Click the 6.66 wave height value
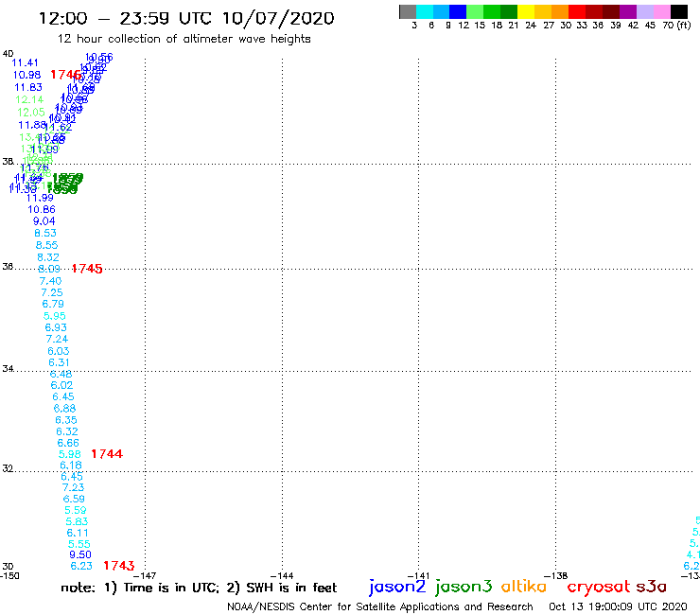This screenshot has width=700, height=615. click(x=68, y=443)
